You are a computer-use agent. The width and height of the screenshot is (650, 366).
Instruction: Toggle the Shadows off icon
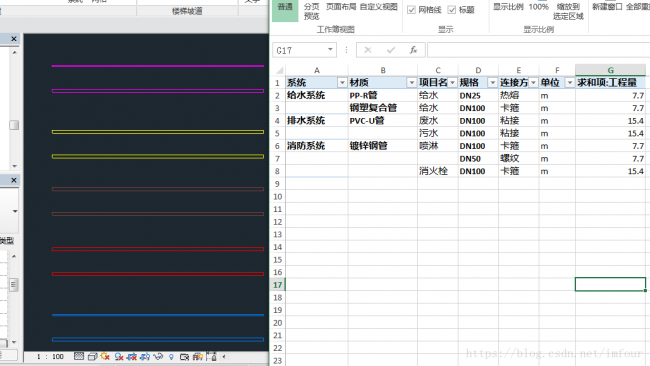tap(119, 356)
